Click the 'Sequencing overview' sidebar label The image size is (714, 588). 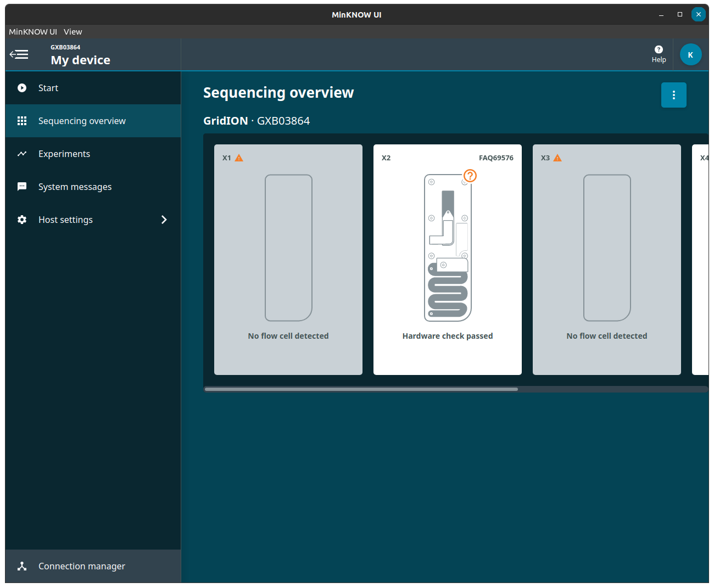click(82, 121)
